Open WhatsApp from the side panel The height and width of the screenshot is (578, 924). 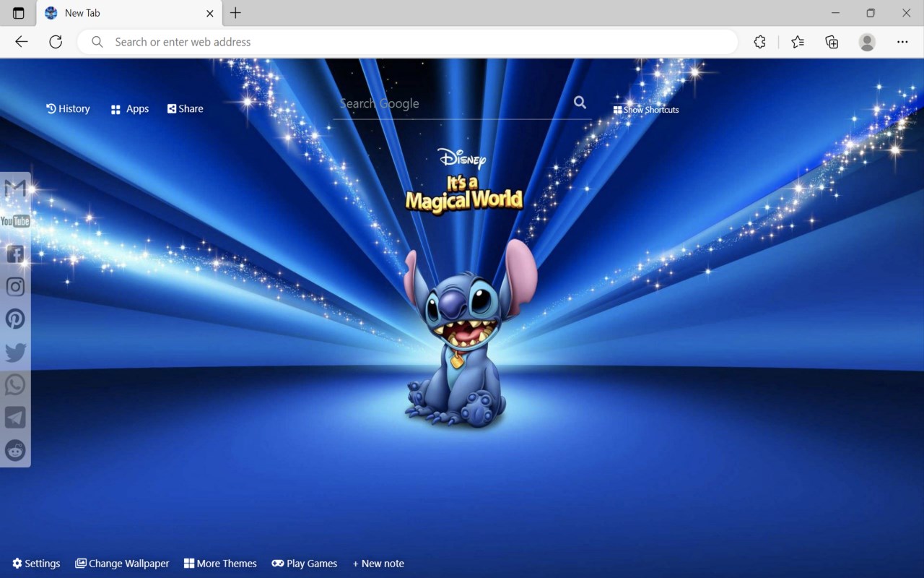coord(15,384)
